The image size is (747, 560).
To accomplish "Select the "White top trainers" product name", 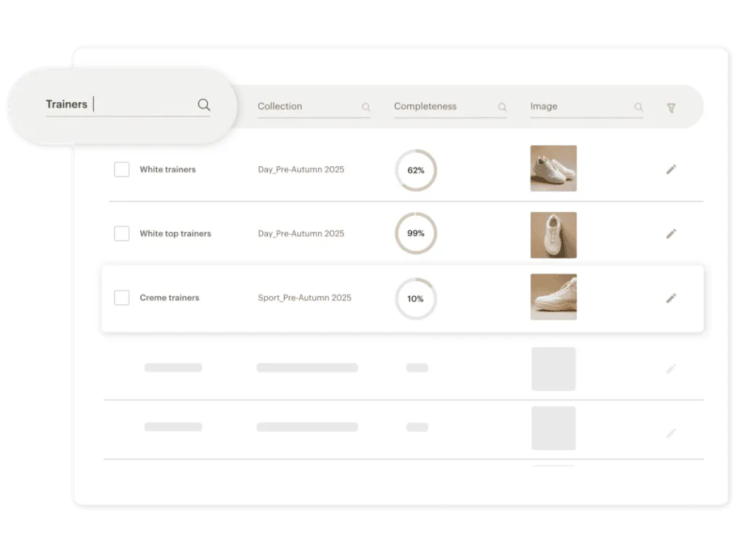I will 175,233.
